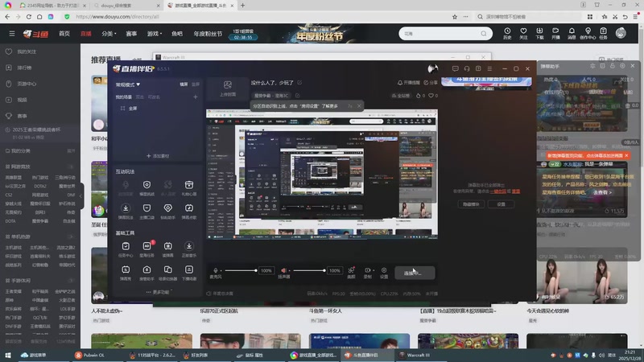The width and height of the screenshot is (644, 362).
Task: Open 鱼吧 in Douyu navigation
Action: [x=177, y=34]
